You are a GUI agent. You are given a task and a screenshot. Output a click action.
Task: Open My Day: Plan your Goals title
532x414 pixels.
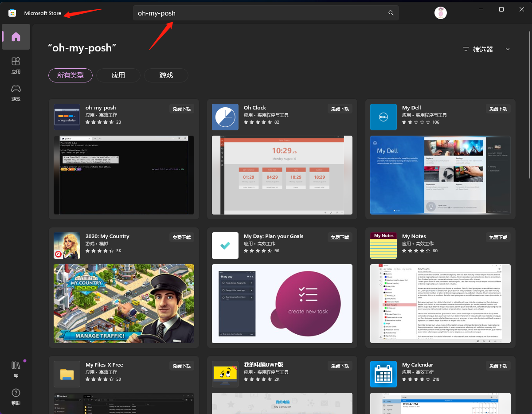[274, 236]
